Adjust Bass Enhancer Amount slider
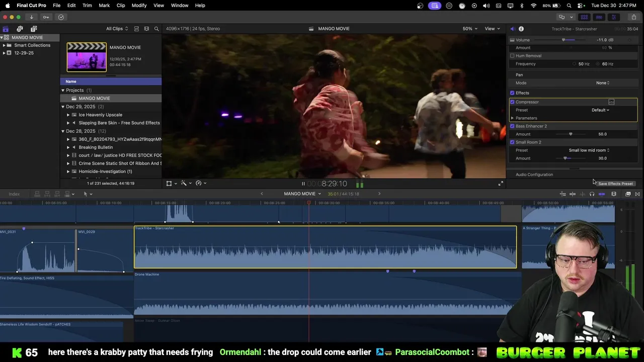Image resolution: width=644 pixels, height=362 pixels. click(571, 134)
